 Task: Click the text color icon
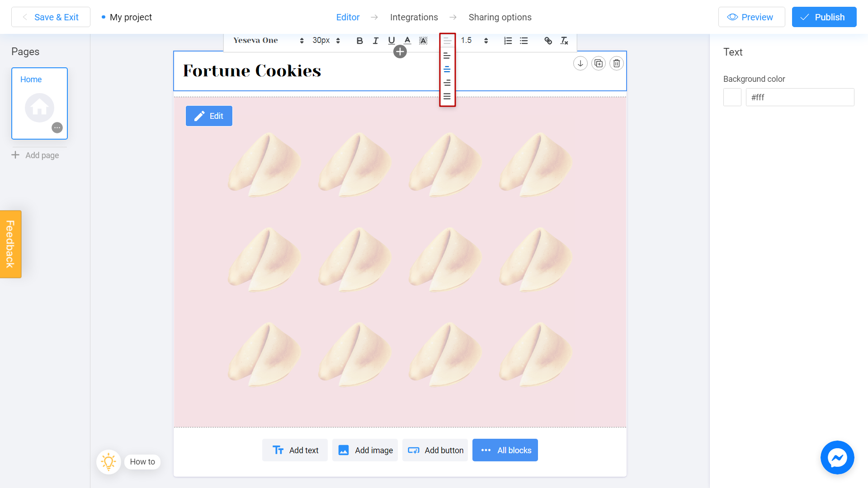coord(408,40)
